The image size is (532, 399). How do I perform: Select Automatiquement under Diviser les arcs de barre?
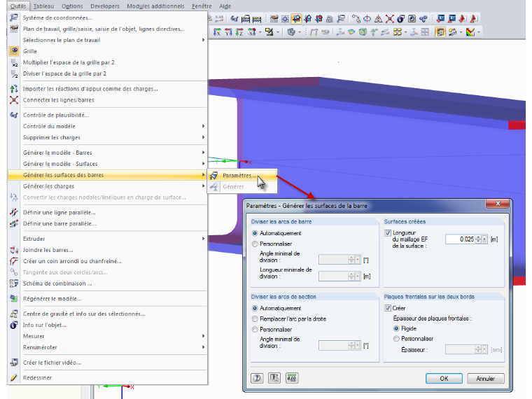255,233
